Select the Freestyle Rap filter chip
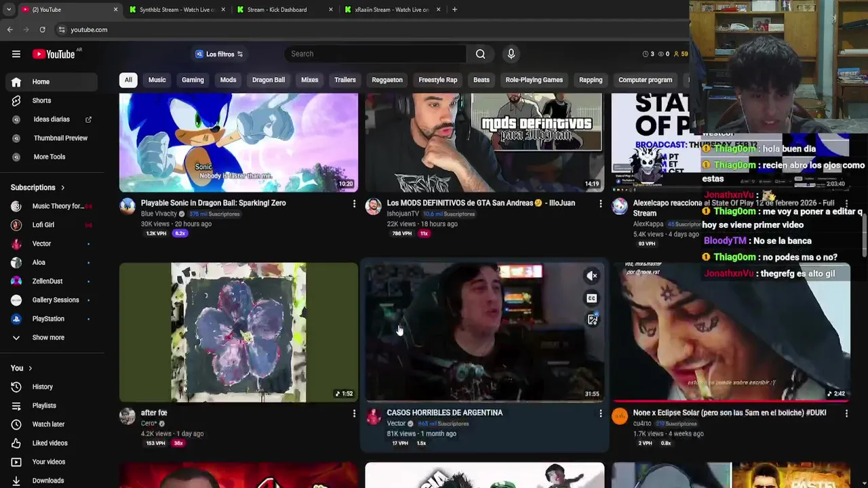The image size is (868, 488). [438, 80]
